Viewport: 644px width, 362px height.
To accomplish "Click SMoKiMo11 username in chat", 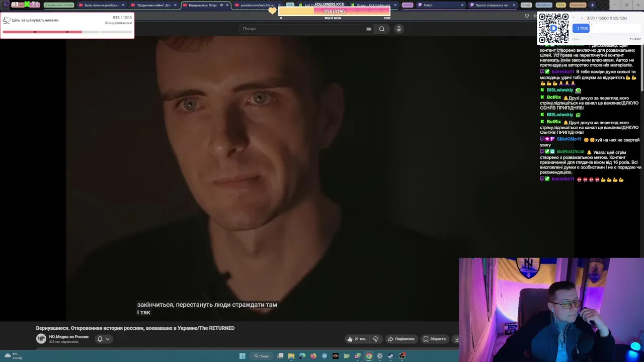I will point(569,139).
